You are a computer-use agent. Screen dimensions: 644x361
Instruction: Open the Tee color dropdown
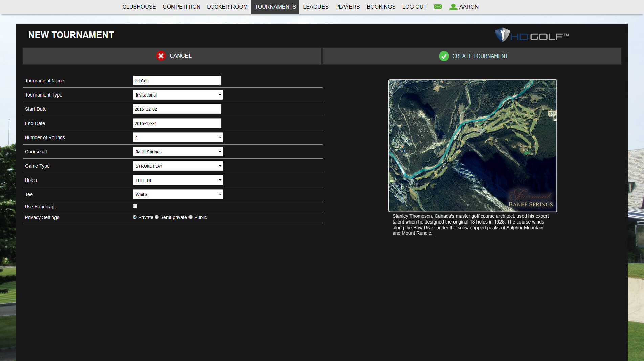(177, 194)
